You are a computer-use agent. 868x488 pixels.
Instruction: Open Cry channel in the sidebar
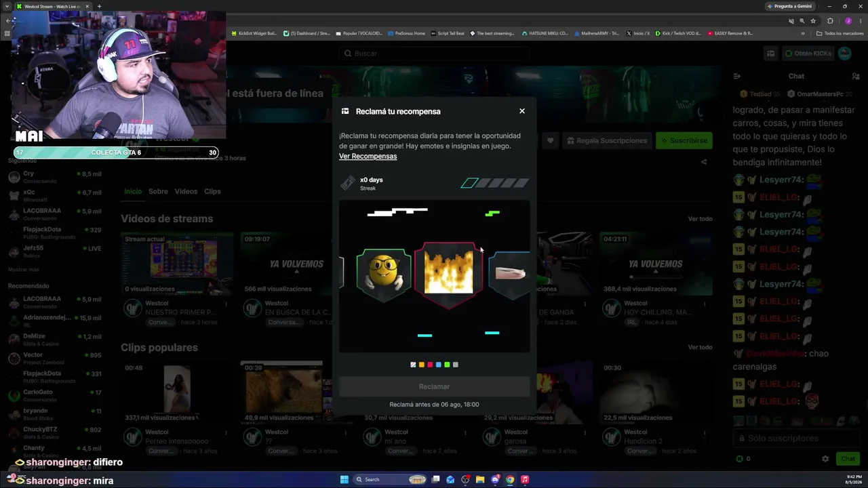click(x=54, y=177)
